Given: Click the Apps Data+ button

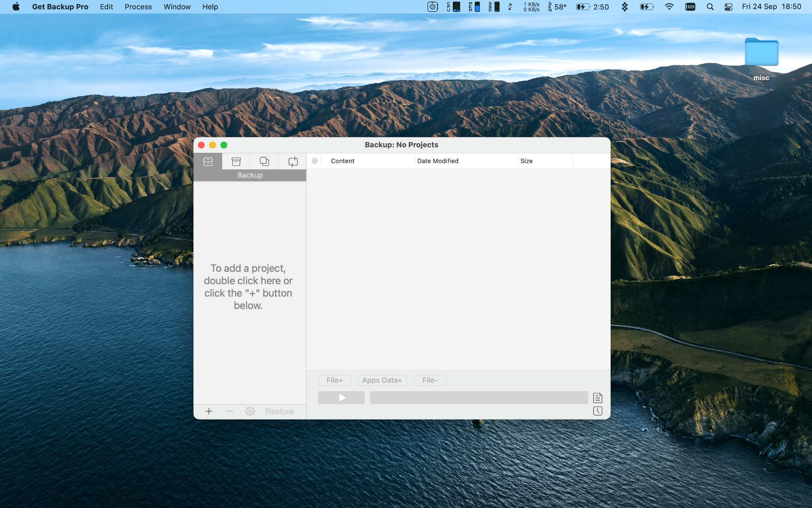Looking at the screenshot, I should (382, 380).
